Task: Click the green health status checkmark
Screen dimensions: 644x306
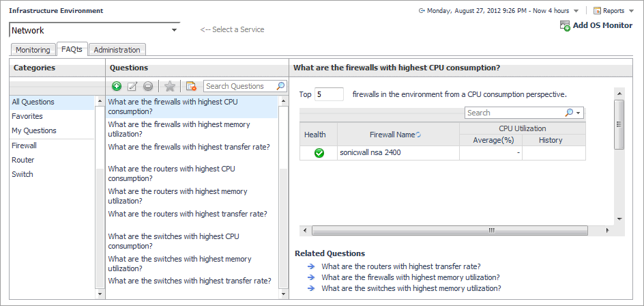Action: [319, 153]
